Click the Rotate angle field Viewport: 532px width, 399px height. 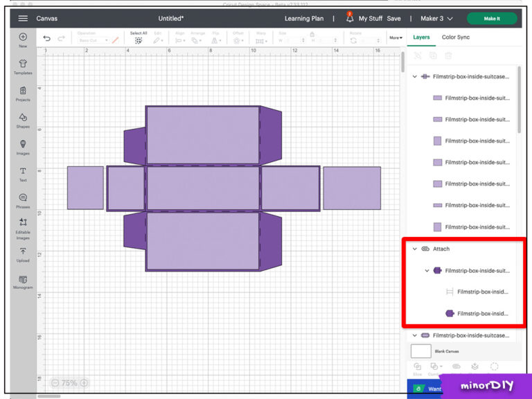370,40
